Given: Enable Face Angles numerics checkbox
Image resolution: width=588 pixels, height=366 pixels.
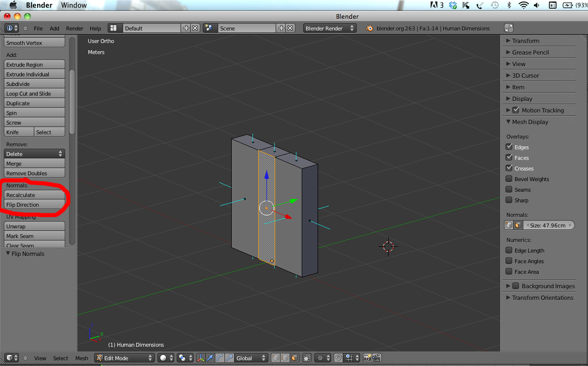Looking at the screenshot, I should (x=509, y=261).
